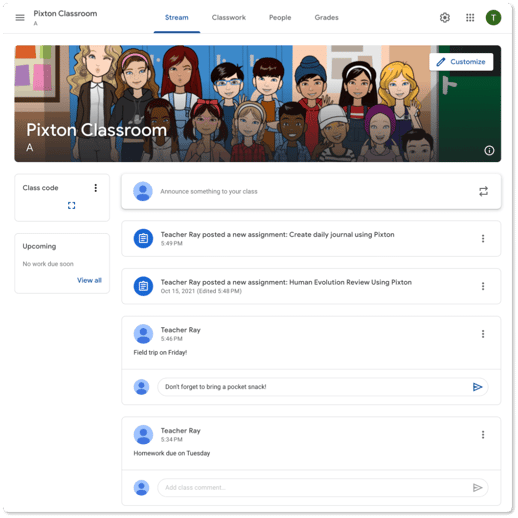Viewport: 518px width, 518px height.
Task: Click the Pixton Classroom banner image
Action: coord(257,104)
